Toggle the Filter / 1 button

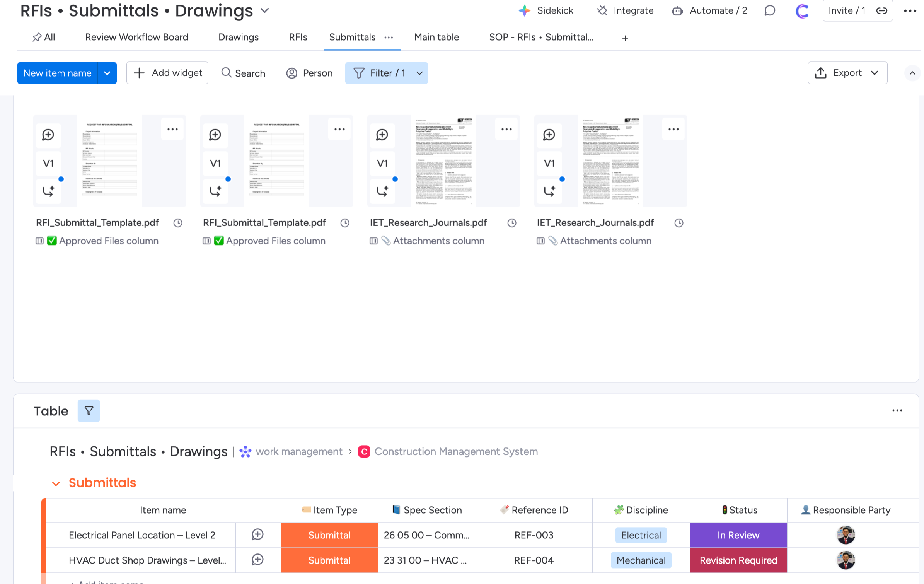pyautogui.click(x=378, y=73)
